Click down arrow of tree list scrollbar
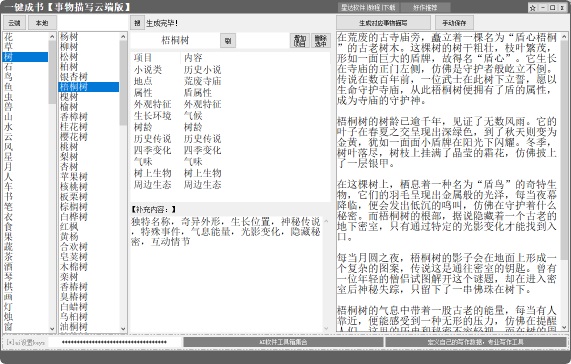Viewport: 571px width, 364px height. [x=123, y=329]
